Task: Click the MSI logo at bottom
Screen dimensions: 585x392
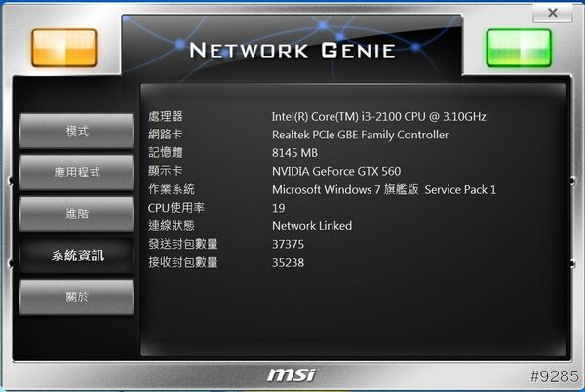Action: 292,374
